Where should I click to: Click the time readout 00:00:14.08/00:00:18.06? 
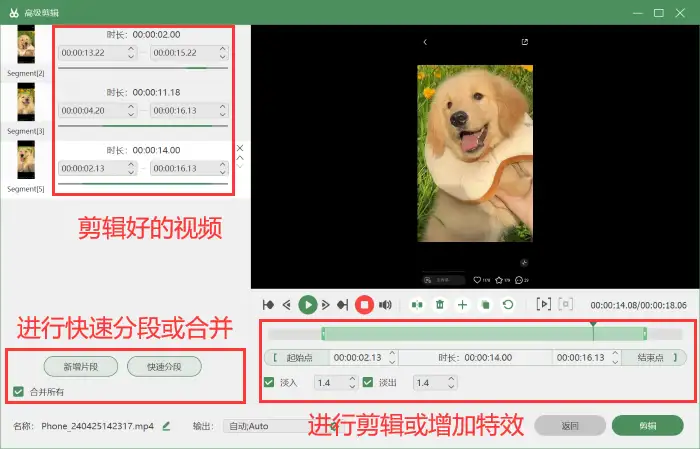pos(638,305)
